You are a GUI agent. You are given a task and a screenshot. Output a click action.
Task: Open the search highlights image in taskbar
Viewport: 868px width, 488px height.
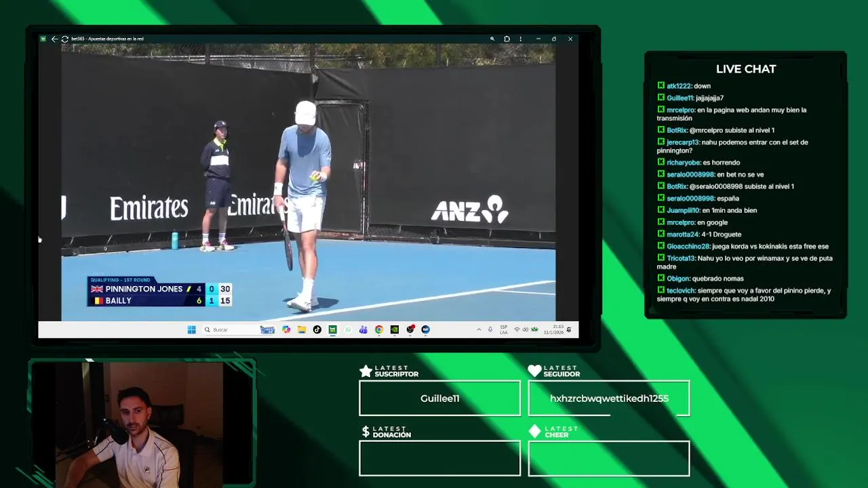(267, 329)
